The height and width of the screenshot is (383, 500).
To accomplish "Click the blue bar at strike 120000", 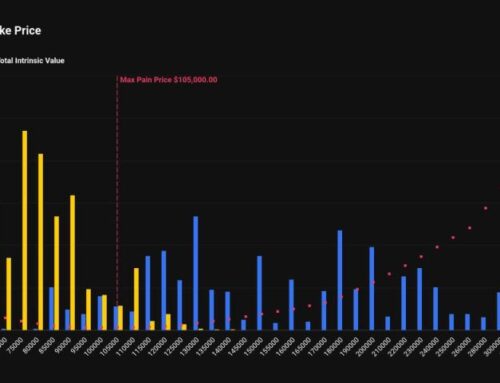I will click(164, 290).
